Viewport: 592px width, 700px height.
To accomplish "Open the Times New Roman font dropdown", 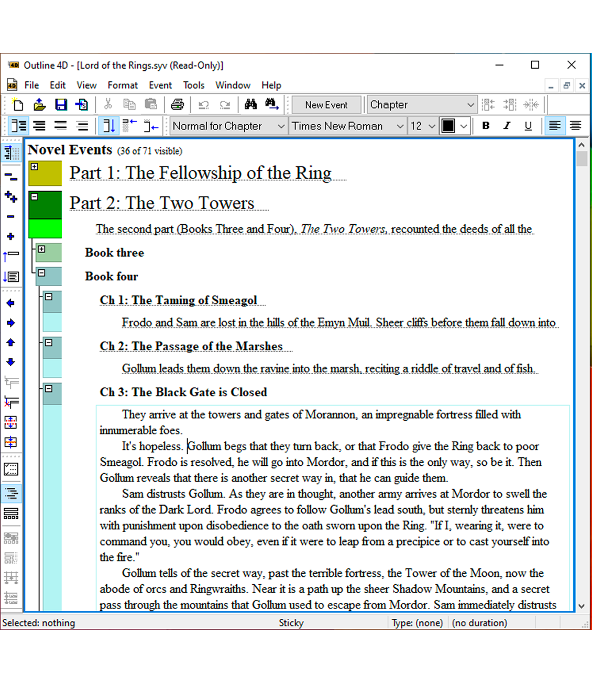I will [400, 126].
